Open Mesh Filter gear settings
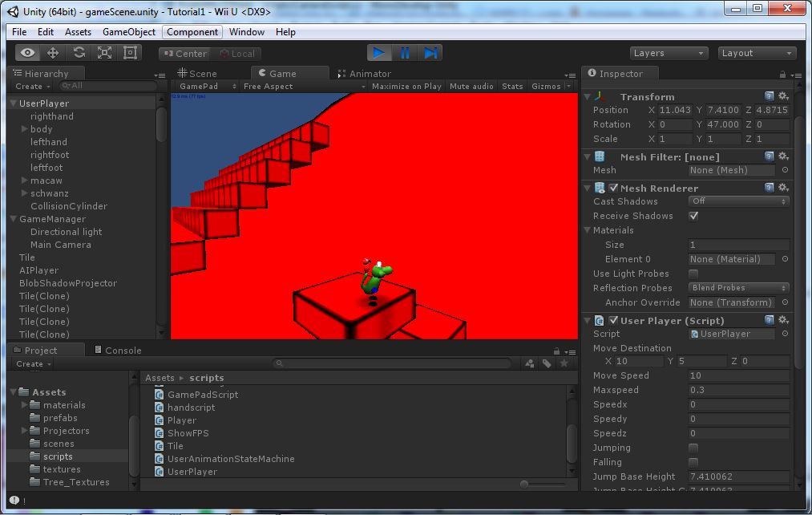This screenshot has height=515, width=812. point(783,156)
